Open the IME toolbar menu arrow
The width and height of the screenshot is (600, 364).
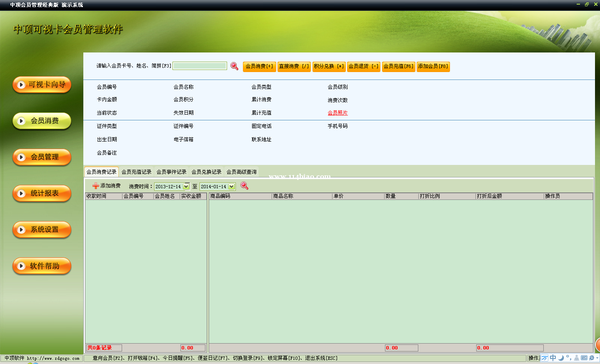(x=597, y=358)
